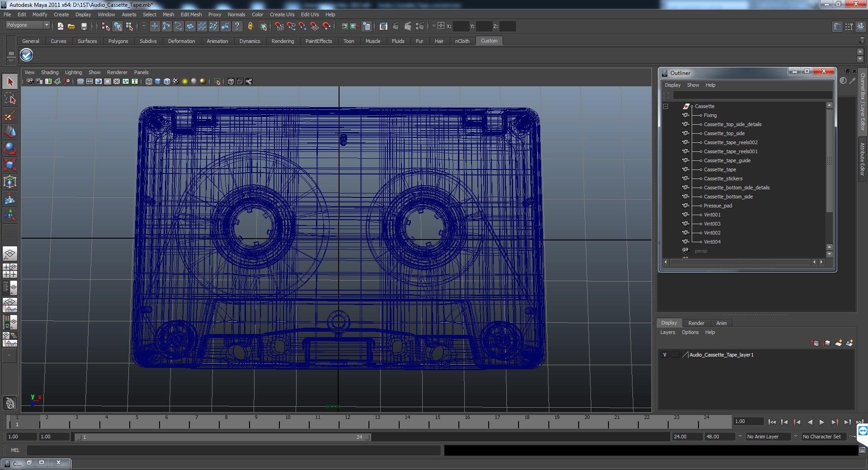868x470 pixels.
Task: Switch to single perspective view layout
Action: [10, 254]
